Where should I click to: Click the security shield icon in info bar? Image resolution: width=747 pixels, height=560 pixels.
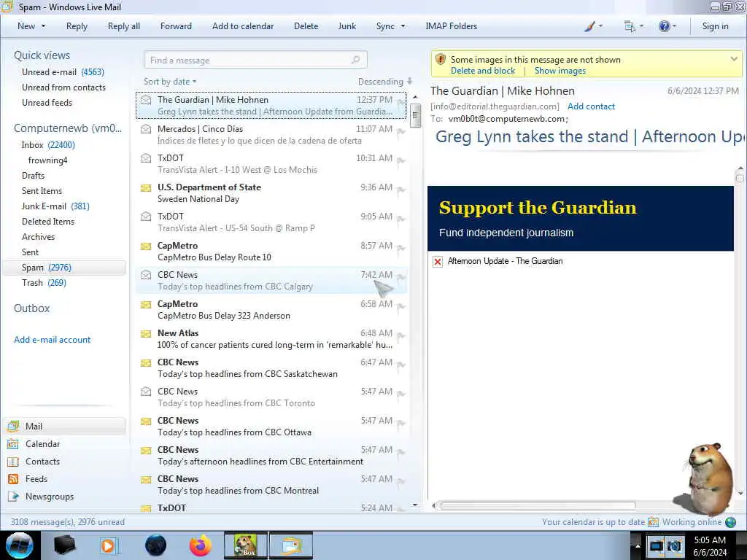click(441, 60)
